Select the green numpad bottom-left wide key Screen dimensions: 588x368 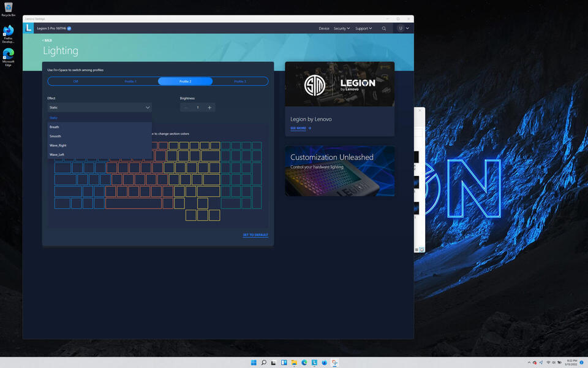point(231,204)
